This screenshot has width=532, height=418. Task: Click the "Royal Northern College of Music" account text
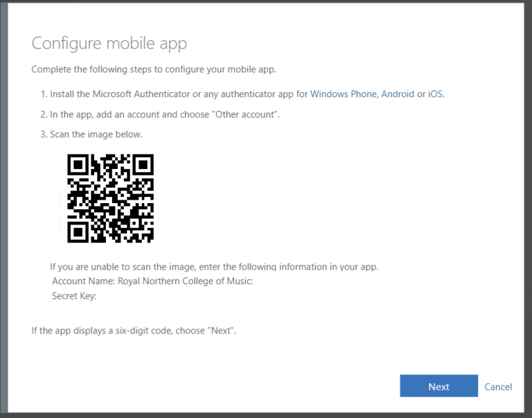[184, 281]
